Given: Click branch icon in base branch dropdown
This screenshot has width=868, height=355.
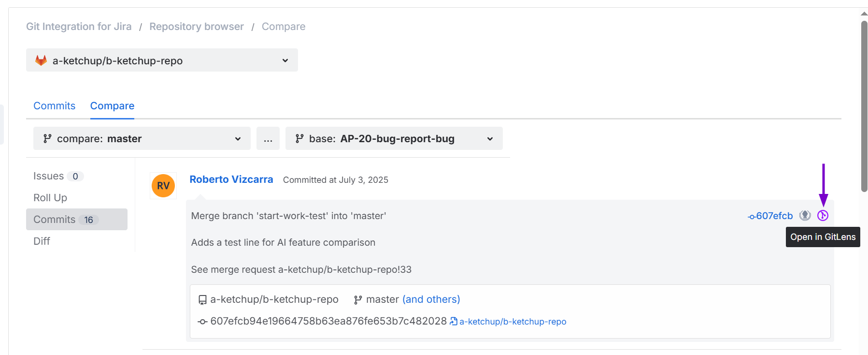Looking at the screenshot, I should [x=299, y=138].
